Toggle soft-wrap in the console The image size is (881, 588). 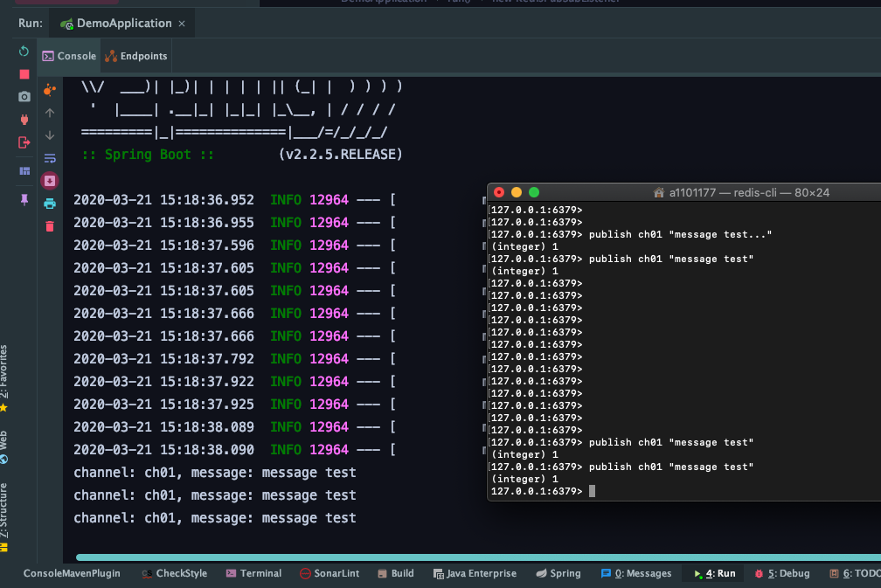(50, 158)
